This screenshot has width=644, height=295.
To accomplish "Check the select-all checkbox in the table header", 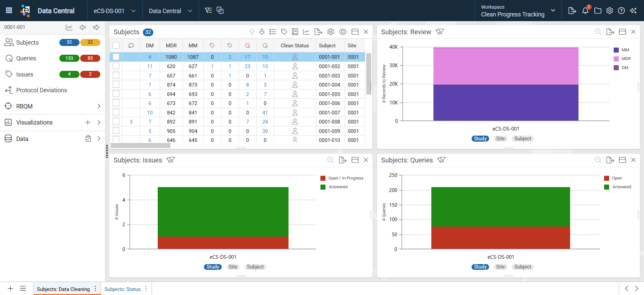I will (x=116, y=45).
